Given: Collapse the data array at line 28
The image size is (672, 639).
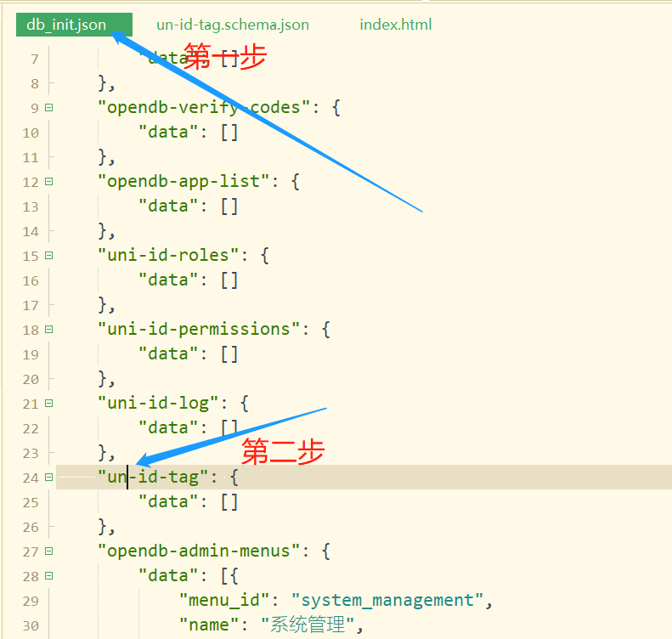Looking at the screenshot, I should [49, 576].
